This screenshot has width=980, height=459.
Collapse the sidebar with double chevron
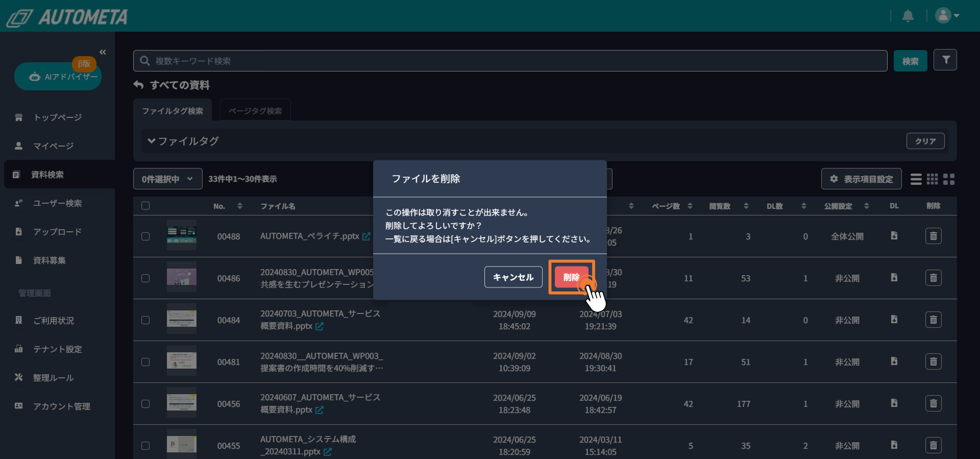pyautogui.click(x=103, y=52)
